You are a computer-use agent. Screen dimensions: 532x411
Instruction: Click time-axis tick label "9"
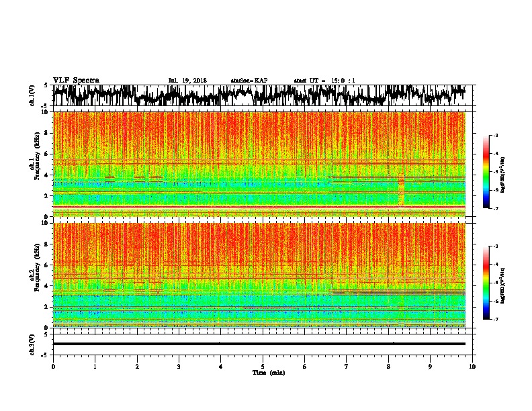click(430, 367)
